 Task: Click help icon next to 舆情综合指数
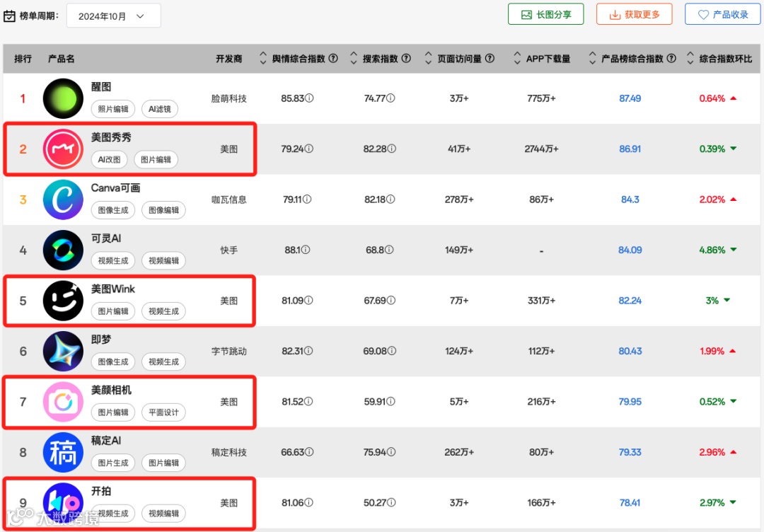(x=333, y=59)
